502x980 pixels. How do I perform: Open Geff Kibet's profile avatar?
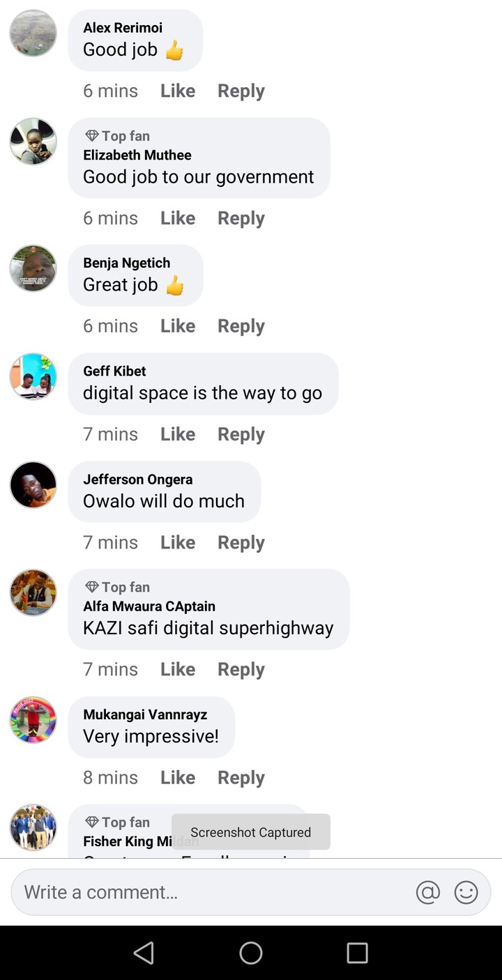click(33, 376)
